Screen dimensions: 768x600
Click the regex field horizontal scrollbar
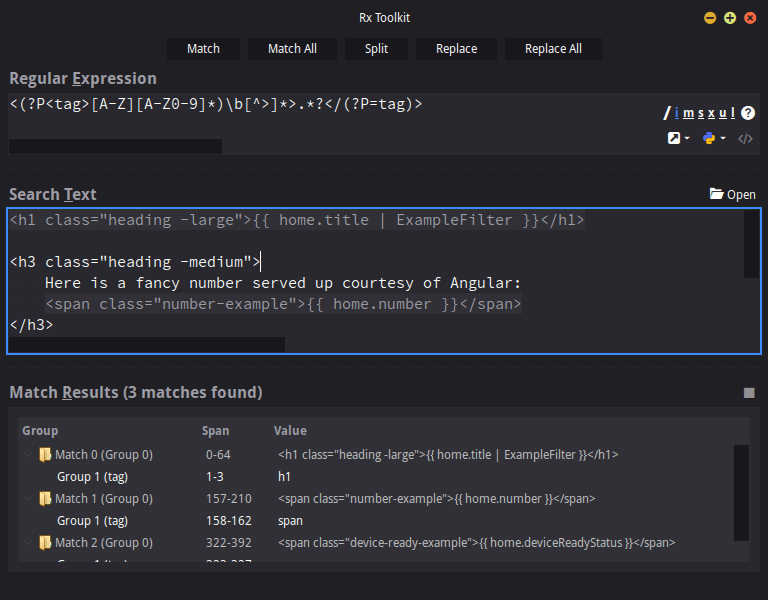pyautogui.click(x=115, y=146)
